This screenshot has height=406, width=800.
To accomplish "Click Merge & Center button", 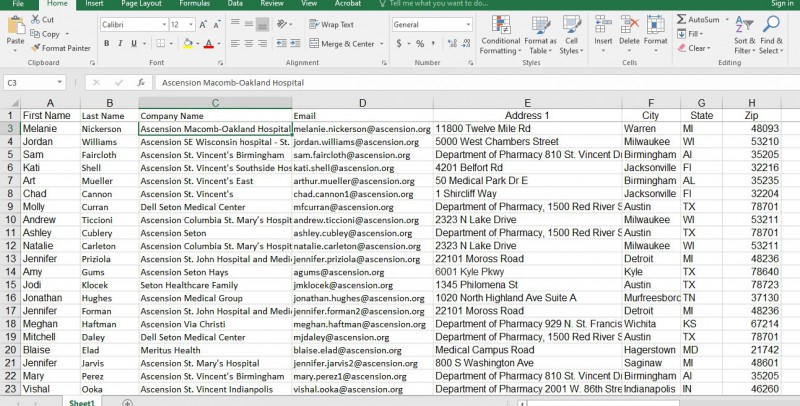I will point(342,44).
